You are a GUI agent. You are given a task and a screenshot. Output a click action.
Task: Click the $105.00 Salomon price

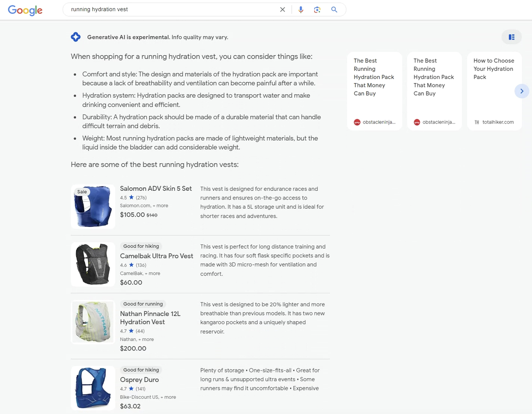click(x=132, y=215)
